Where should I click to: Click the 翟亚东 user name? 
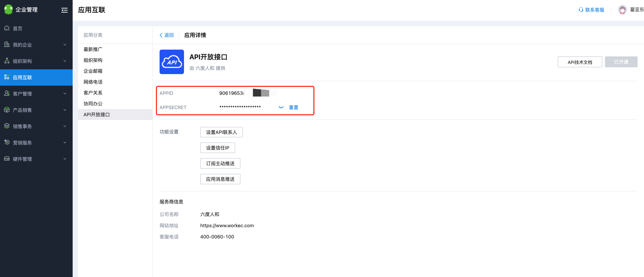(637, 10)
